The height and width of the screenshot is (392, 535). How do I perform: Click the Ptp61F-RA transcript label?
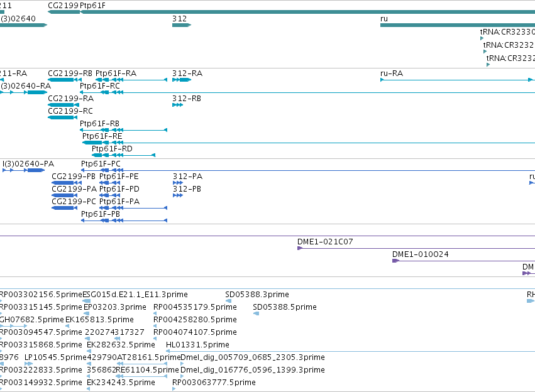click(x=116, y=73)
